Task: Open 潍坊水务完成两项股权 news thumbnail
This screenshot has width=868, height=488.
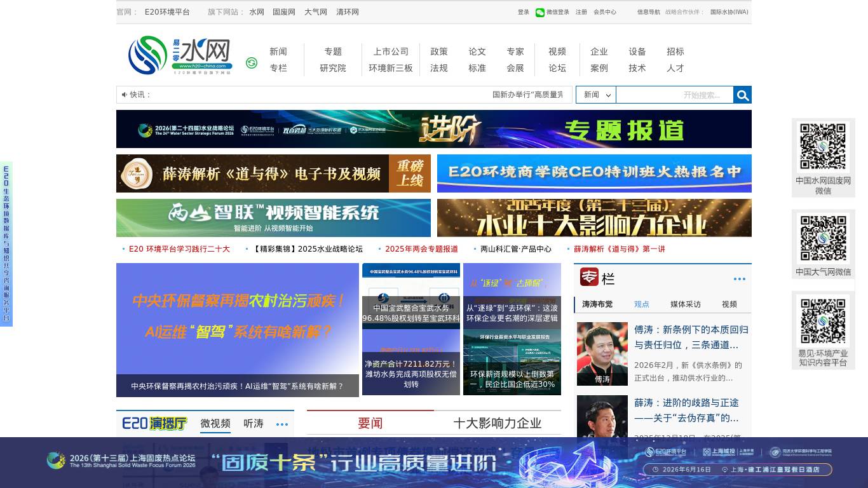Action: point(411,362)
